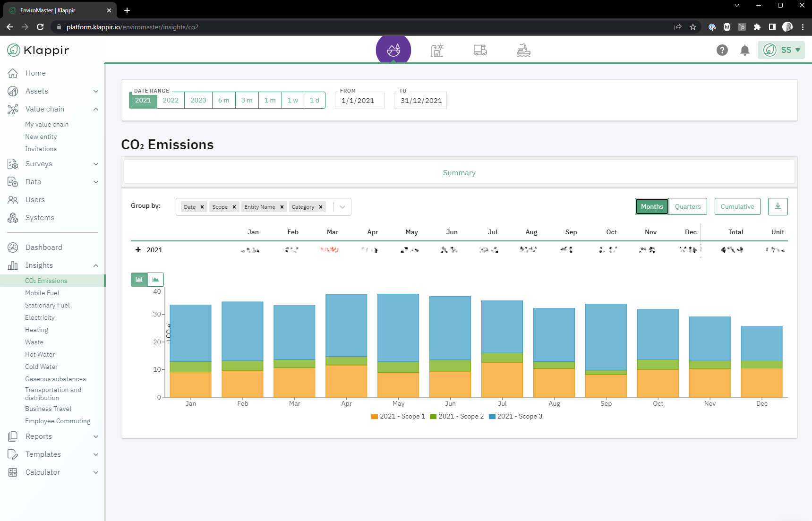
Task: Show data by Quarters
Action: click(x=688, y=206)
